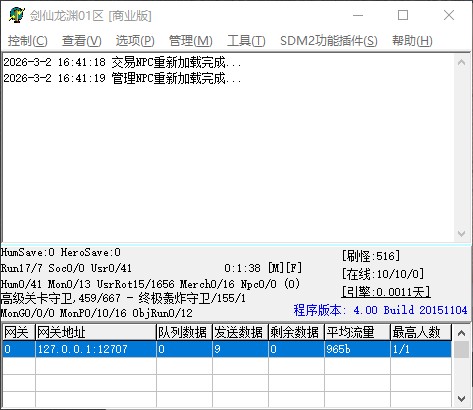Click the Run17/7 Soc0/0 Usr0/41 status line

click(x=66, y=268)
